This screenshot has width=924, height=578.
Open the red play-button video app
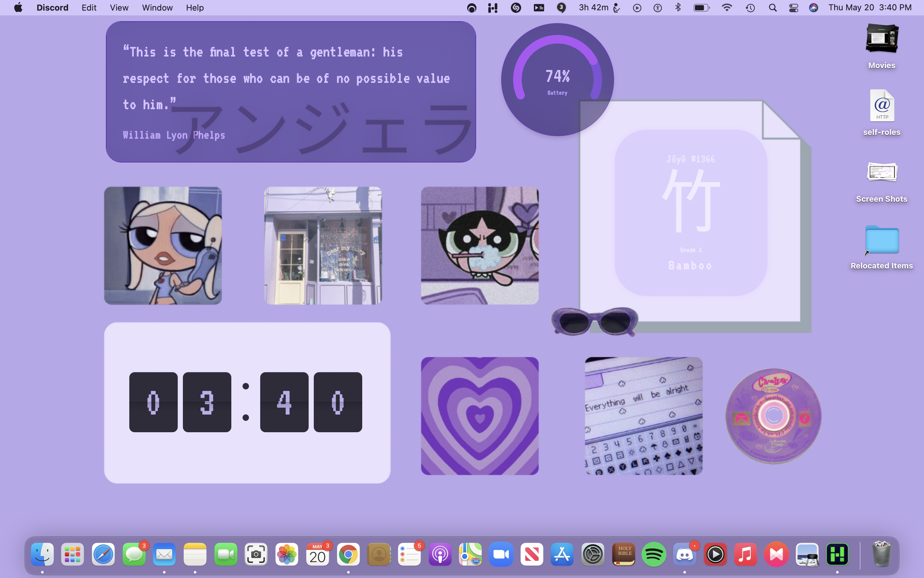point(715,554)
